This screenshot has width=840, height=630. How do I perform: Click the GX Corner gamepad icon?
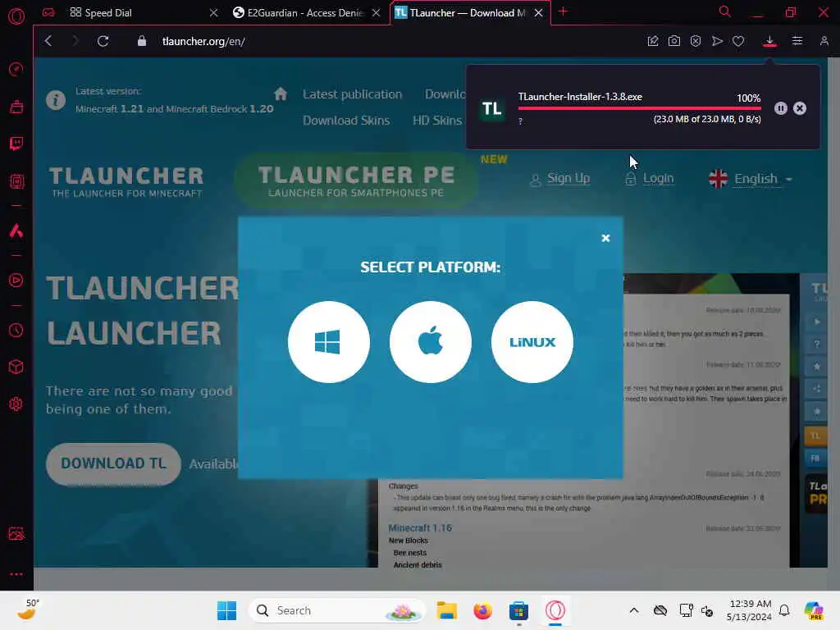click(48, 12)
